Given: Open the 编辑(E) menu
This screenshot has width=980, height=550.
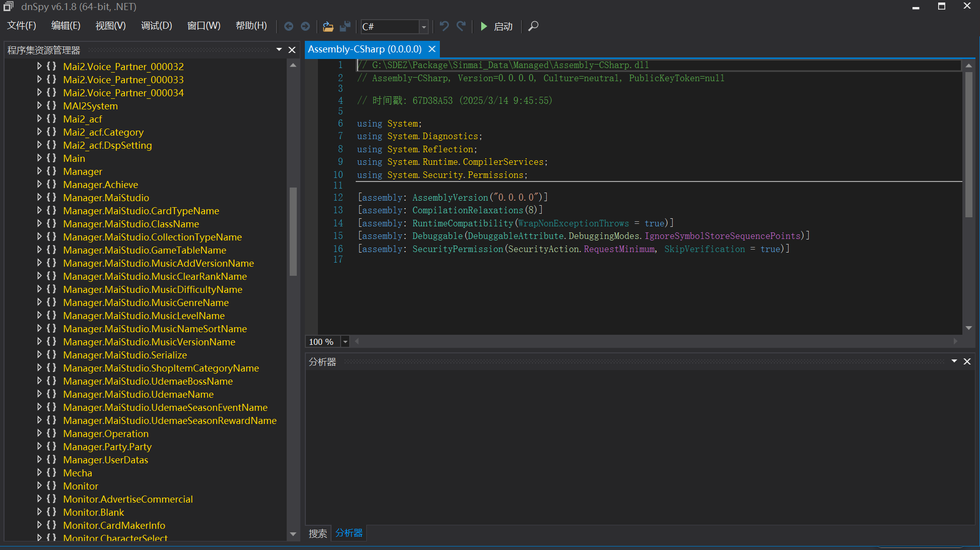Looking at the screenshot, I should click(x=66, y=26).
